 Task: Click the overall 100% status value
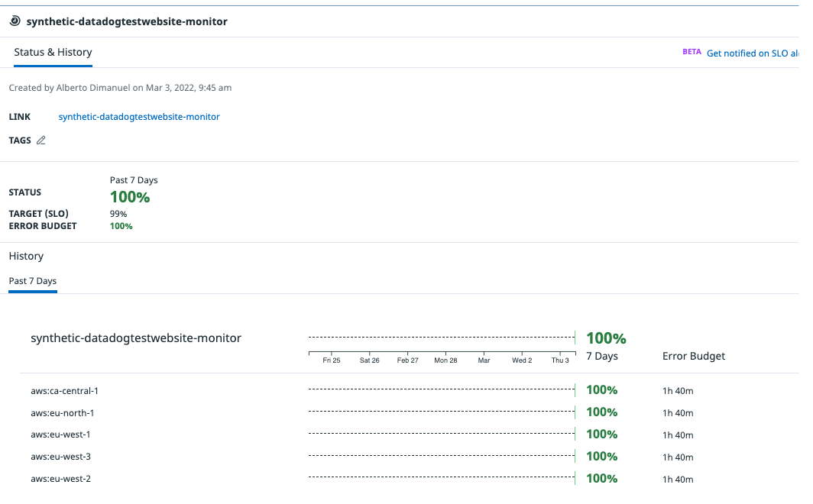click(130, 197)
